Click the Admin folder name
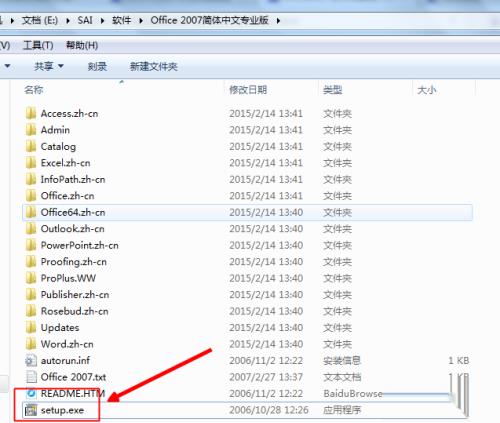The height and width of the screenshot is (423, 500). coord(55,130)
